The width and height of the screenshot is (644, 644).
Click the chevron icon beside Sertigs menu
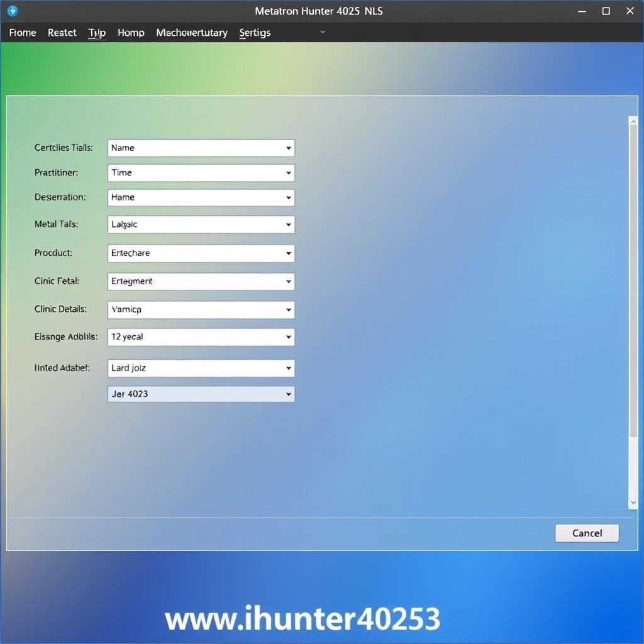pos(323,33)
